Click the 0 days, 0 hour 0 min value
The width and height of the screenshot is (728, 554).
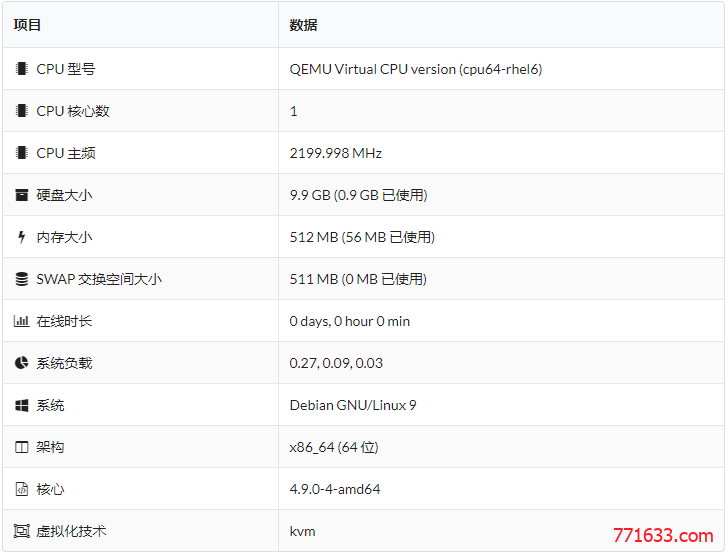pos(349,321)
